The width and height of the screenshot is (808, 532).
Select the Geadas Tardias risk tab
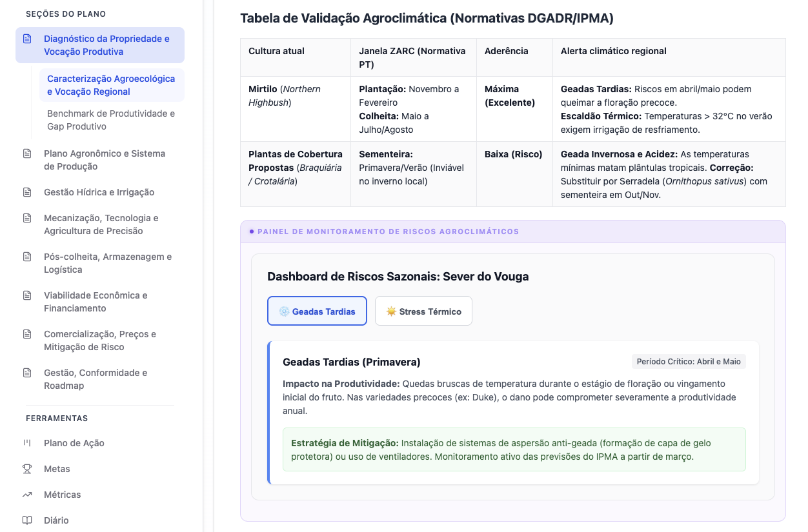click(317, 311)
